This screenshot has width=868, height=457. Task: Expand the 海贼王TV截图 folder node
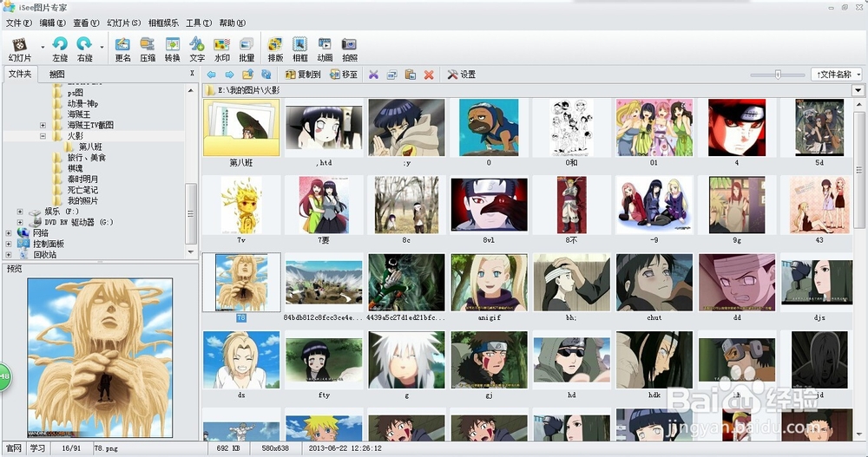pyautogui.click(x=43, y=125)
